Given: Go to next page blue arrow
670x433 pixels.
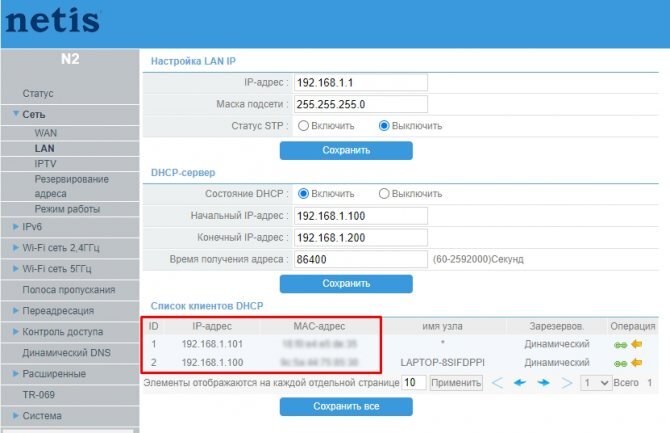Looking at the screenshot, I should click(544, 383).
